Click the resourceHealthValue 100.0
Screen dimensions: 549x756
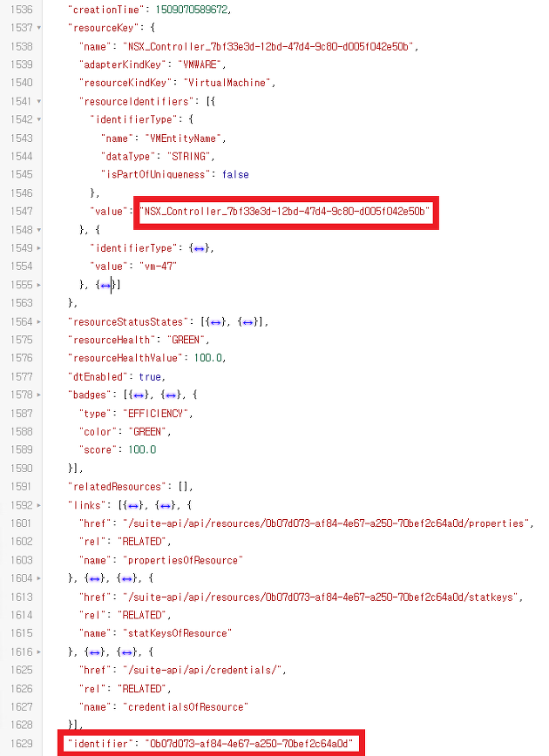point(208,358)
